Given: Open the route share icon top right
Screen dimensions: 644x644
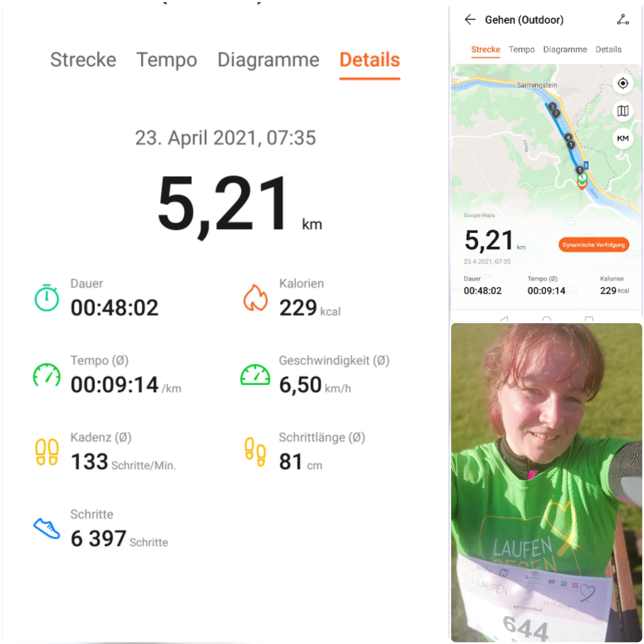Looking at the screenshot, I should (x=623, y=19).
